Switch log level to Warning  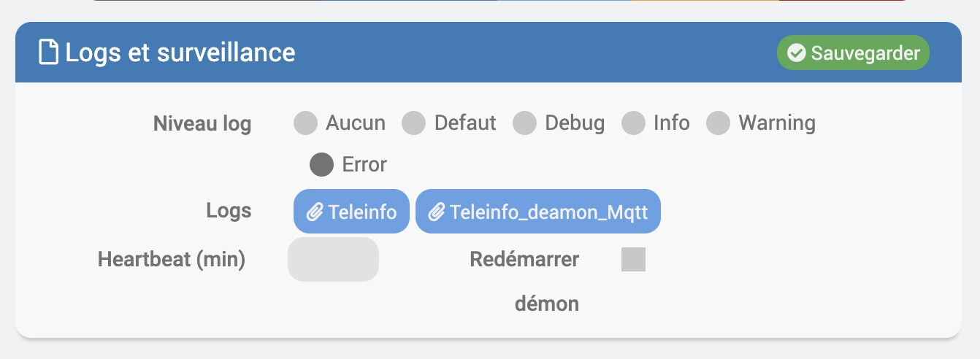(x=718, y=123)
